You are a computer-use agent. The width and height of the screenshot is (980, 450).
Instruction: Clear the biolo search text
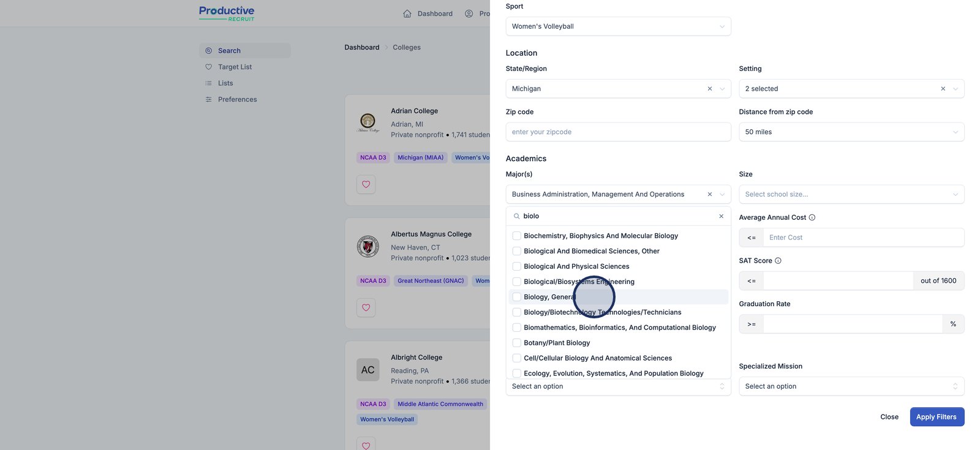click(721, 216)
